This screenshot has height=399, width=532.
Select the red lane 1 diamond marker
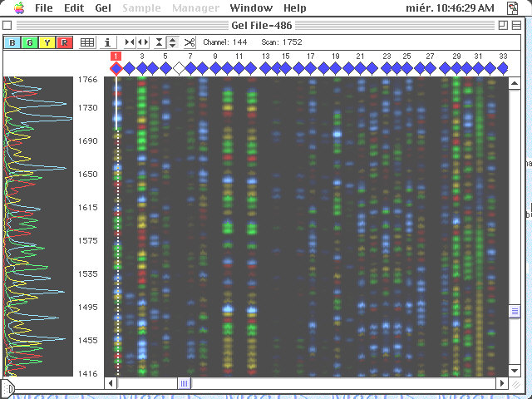[x=116, y=68]
